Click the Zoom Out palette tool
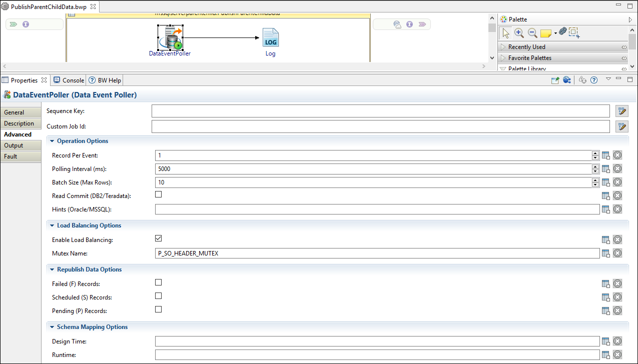This screenshot has height=364, width=638. [x=532, y=33]
